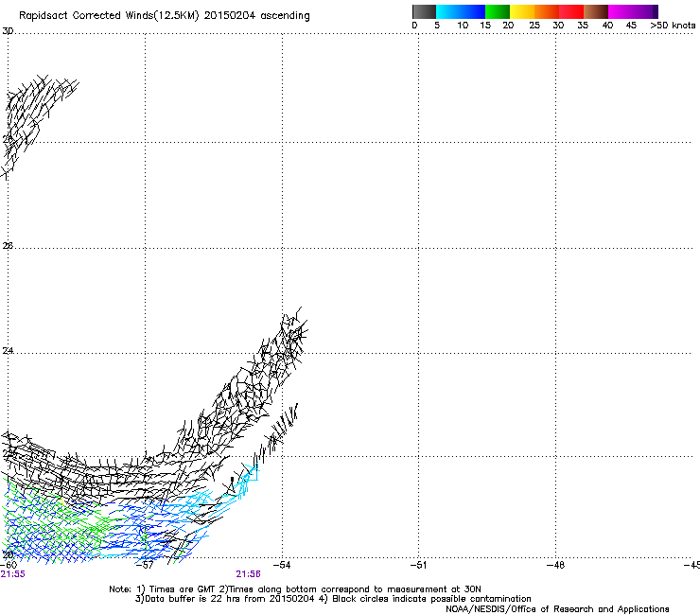700x615 pixels.
Task: Click the '-51' longitude axis label
Action: coord(418,565)
